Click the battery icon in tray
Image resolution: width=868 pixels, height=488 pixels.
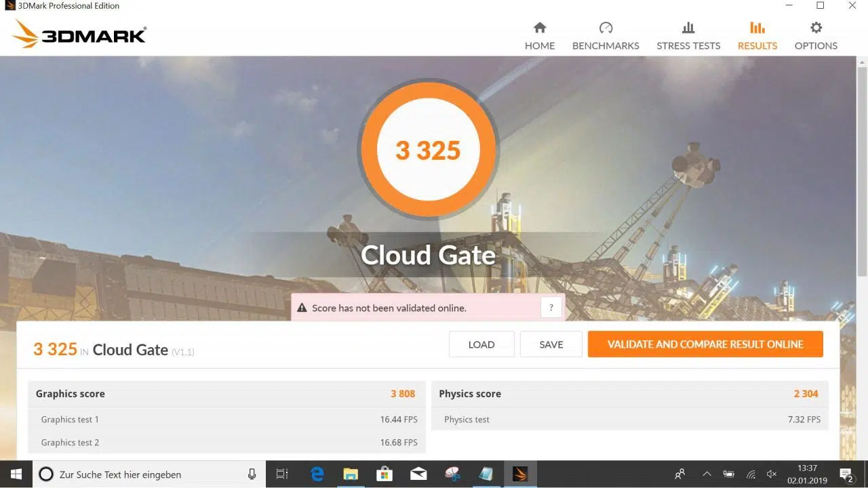click(728, 474)
